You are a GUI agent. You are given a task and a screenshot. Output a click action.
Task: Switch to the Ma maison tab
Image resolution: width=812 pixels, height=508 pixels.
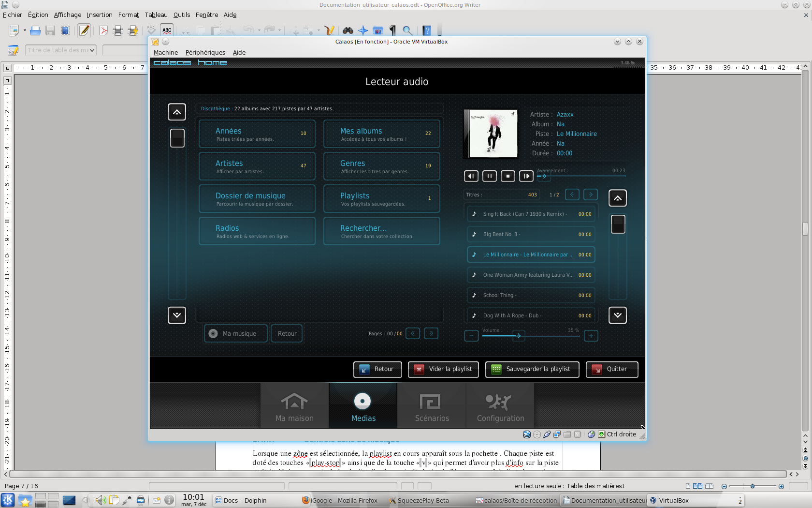tap(295, 406)
